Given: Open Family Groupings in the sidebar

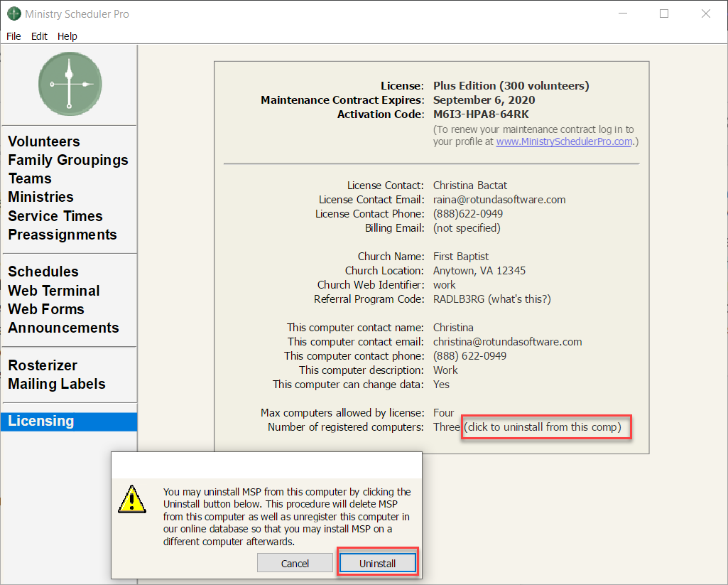Looking at the screenshot, I should click(x=68, y=160).
